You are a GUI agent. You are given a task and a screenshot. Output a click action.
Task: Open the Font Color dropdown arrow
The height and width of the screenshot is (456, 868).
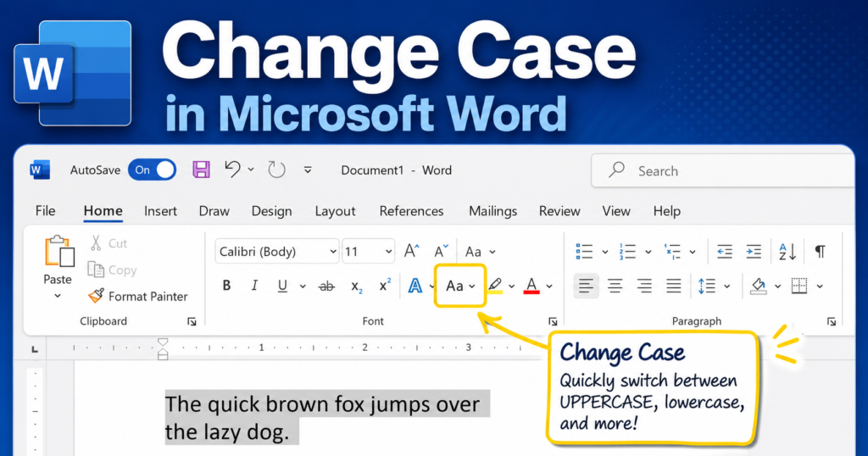point(549,286)
